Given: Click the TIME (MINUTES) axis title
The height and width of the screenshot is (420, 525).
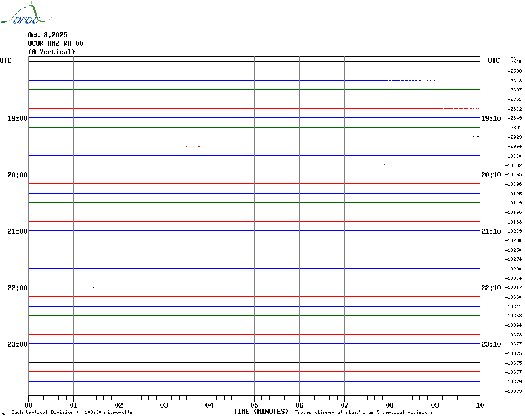Looking at the screenshot, I should coord(261,412).
